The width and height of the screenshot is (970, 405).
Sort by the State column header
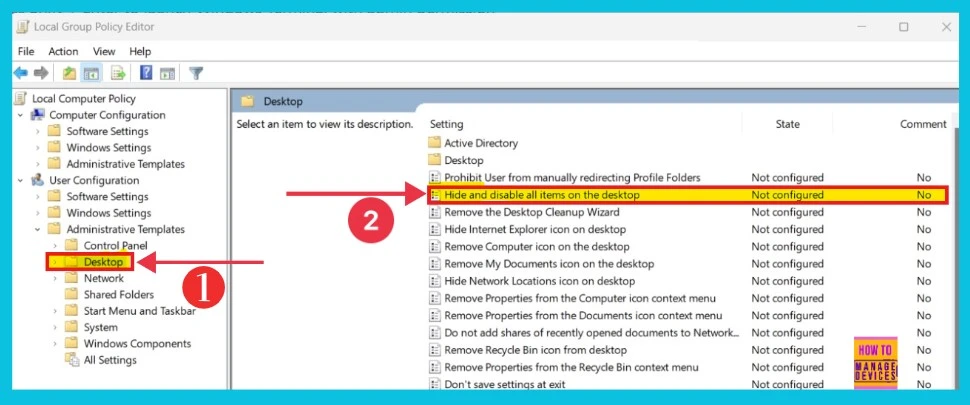tap(788, 124)
